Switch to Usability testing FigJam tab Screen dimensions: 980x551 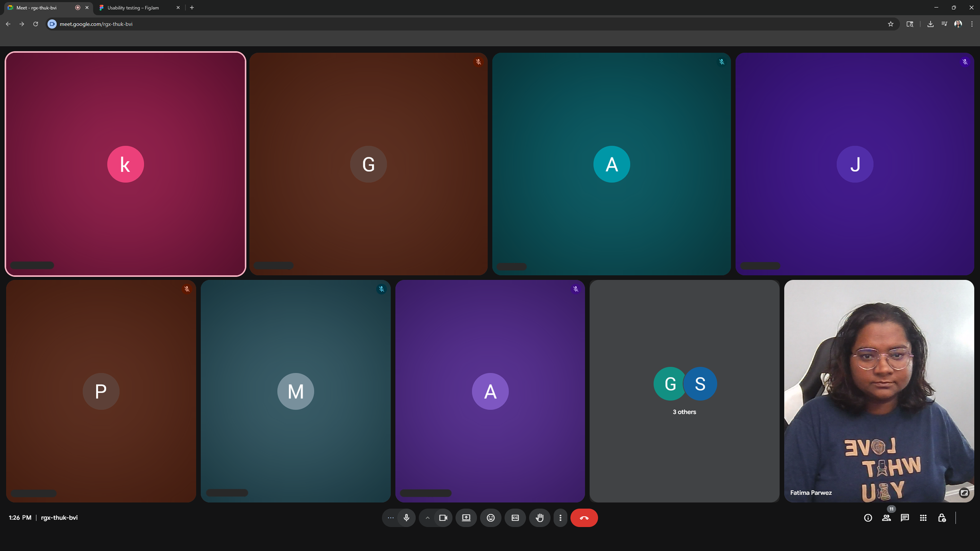point(133,8)
